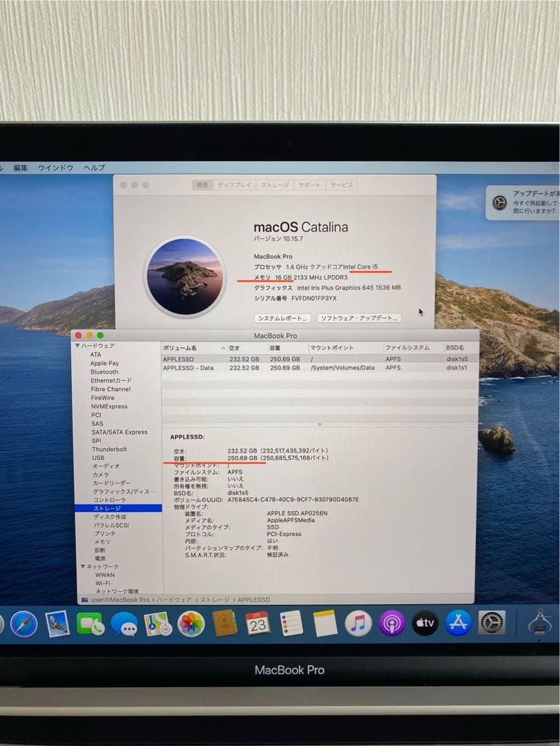Screen dimensions: 560x746
Task: Select the highlighted ストレージ sidebar item
Action: pyautogui.click(x=119, y=508)
